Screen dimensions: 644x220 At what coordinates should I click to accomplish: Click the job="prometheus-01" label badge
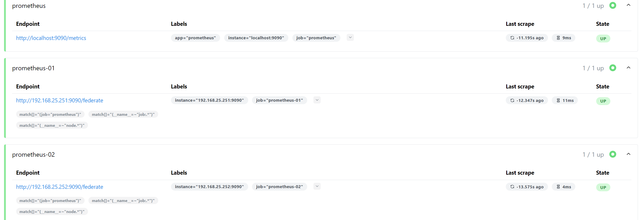[280, 100]
